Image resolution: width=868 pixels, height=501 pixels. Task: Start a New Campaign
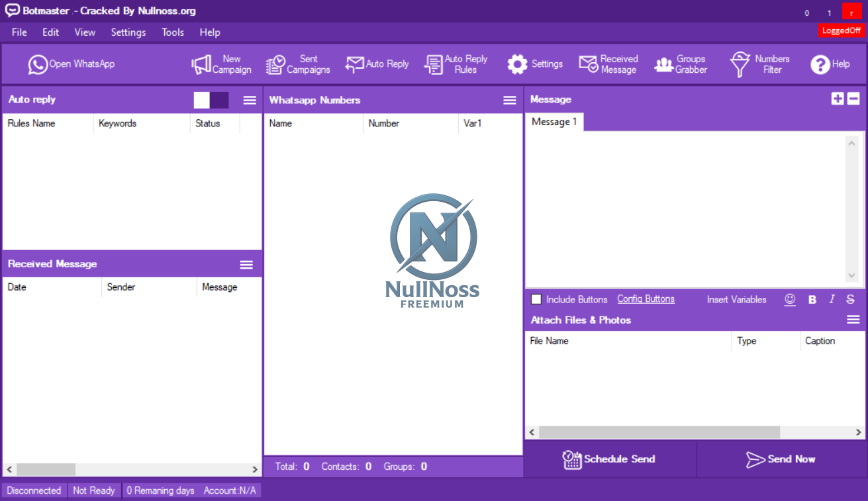221,64
